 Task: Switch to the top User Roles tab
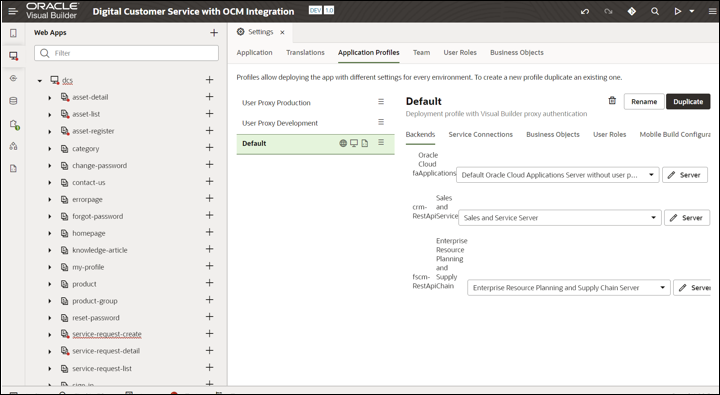click(x=460, y=52)
